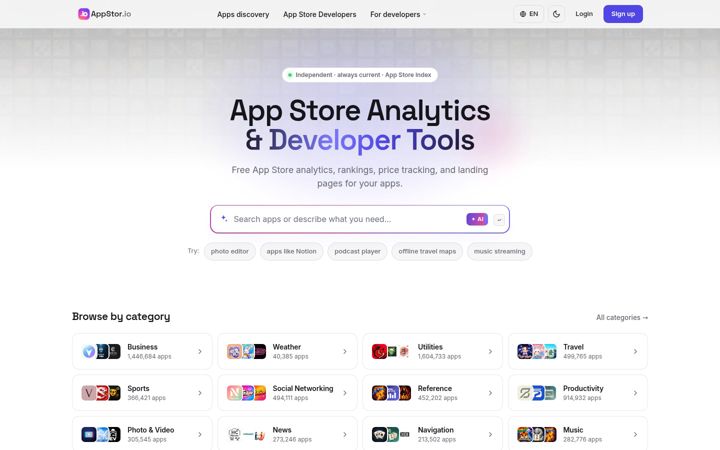Image resolution: width=720 pixels, height=450 pixels.
Task: Click the AppStor.io logo
Action: (105, 14)
